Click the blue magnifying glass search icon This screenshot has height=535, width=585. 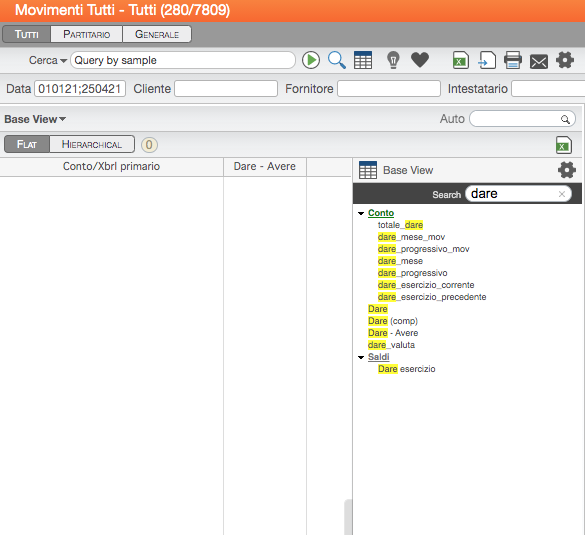pyautogui.click(x=337, y=60)
